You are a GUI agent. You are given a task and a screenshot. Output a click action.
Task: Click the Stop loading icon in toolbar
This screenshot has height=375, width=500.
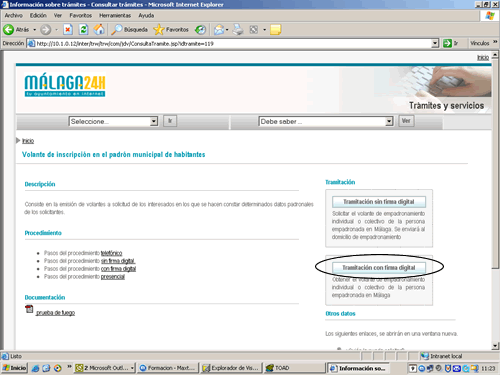click(x=68, y=30)
